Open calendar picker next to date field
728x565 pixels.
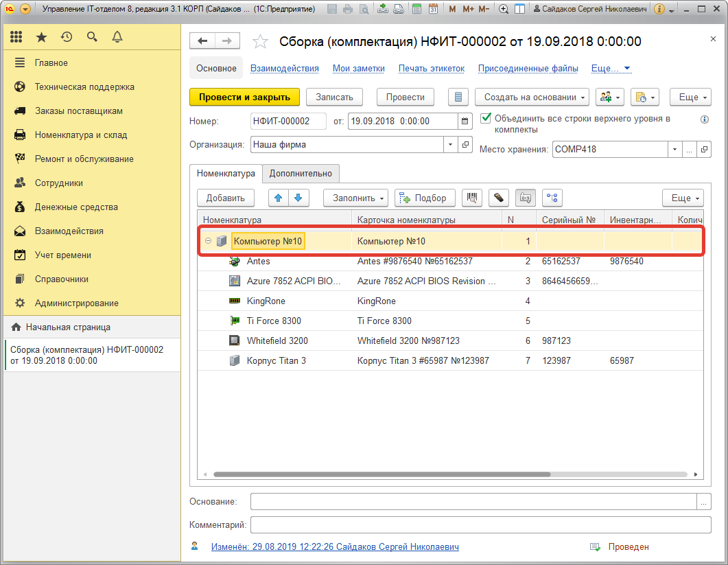(465, 122)
